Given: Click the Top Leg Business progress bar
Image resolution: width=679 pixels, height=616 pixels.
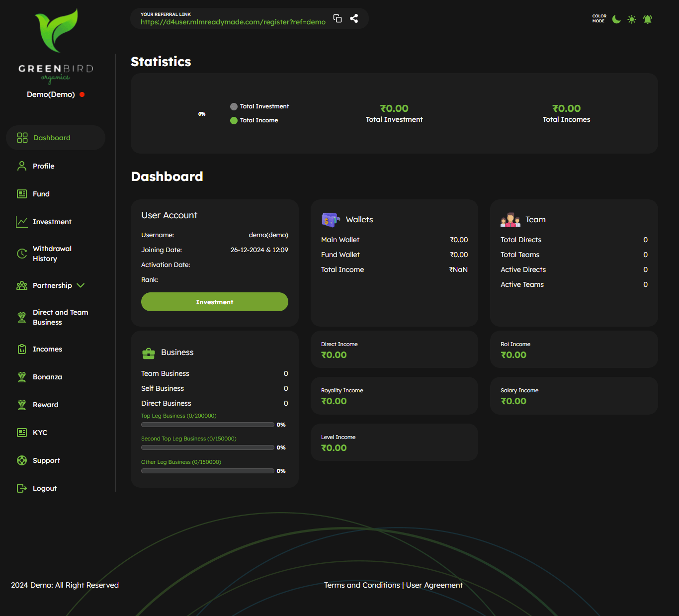Looking at the screenshot, I should coord(207,425).
